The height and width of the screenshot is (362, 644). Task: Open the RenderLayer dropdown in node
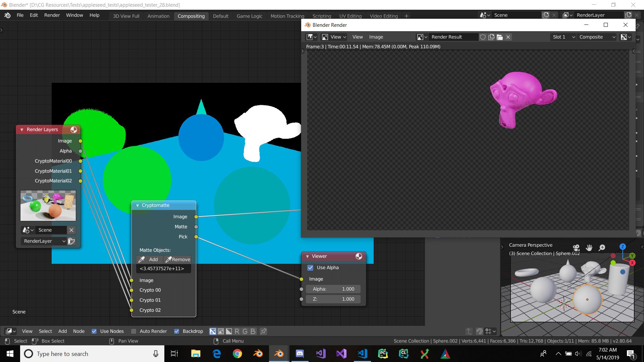[44, 241]
